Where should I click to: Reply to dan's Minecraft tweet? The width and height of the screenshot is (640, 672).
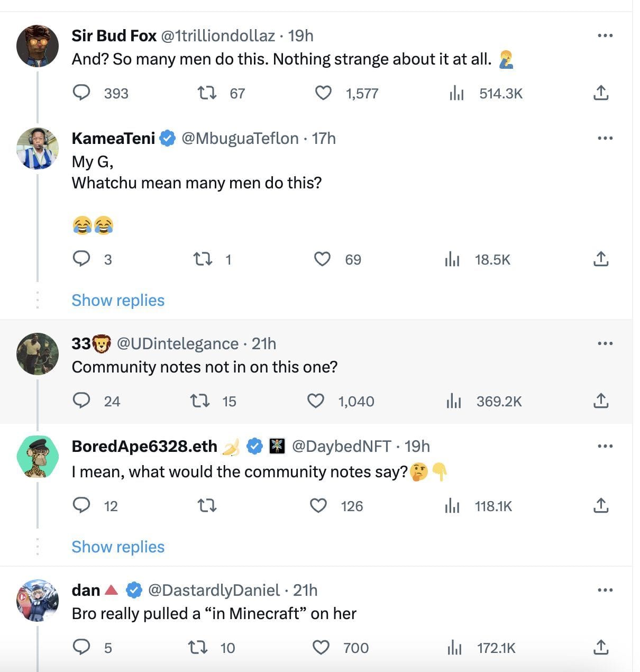[x=81, y=647]
